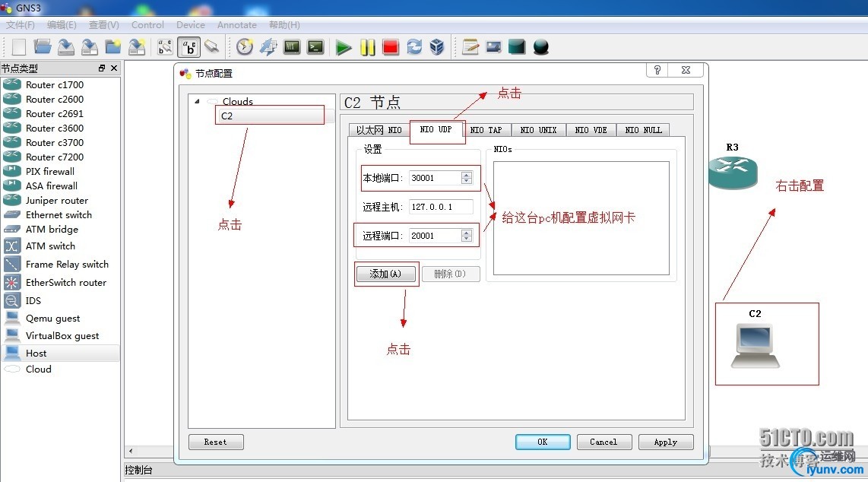Switch to NIO UNIX tab

[539, 130]
